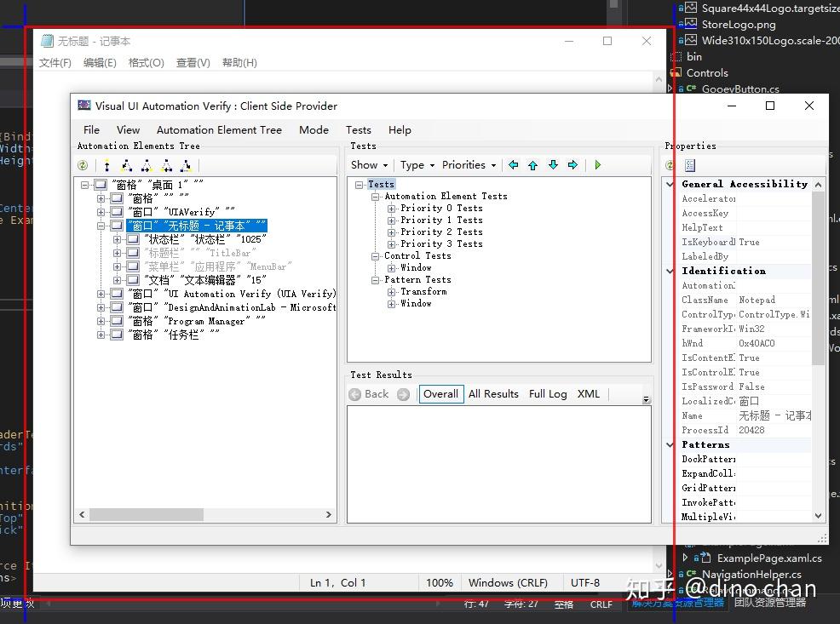
Task: Switch to the XML results tab
Action: (x=589, y=394)
